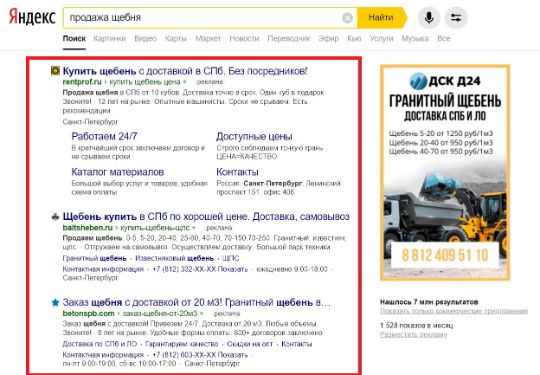Click the rentprof.ru green URL
The image size is (540, 375).
[82, 82]
